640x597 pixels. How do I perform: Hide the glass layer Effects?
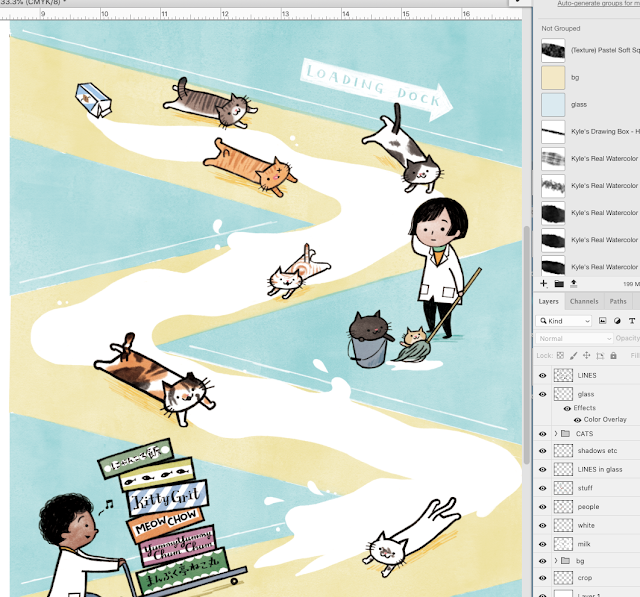coord(567,408)
